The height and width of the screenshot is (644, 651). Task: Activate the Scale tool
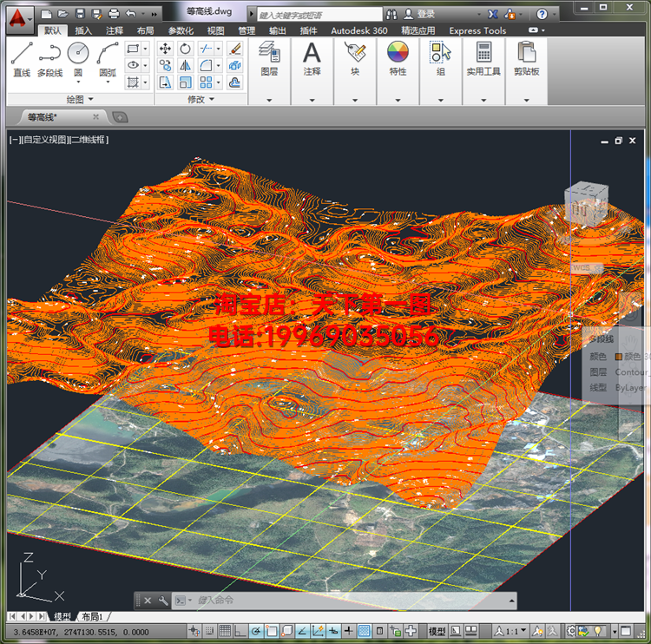click(185, 82)
